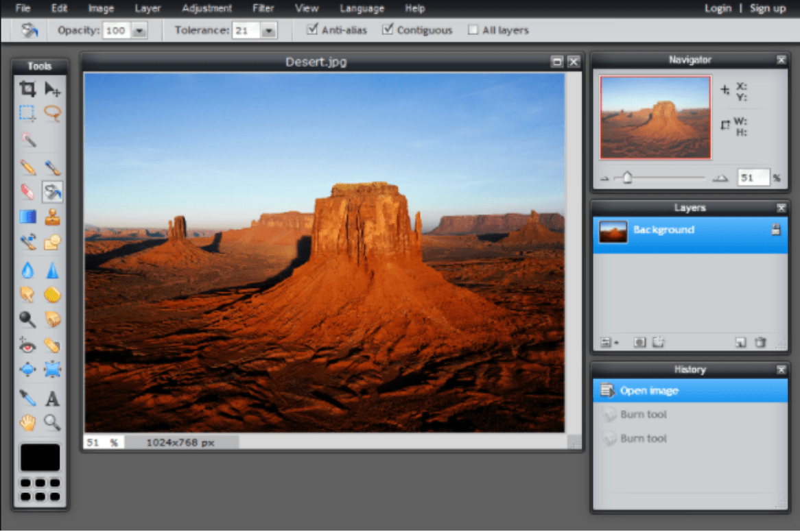Screen dimensions: 800x532
Task: Select the Brush tool
Action: (x=52, y=167)
